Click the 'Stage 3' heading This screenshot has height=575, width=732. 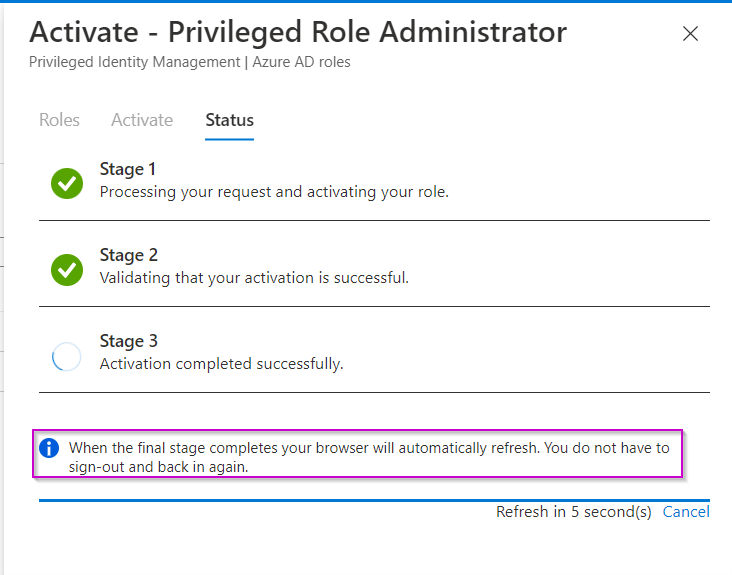click(x=128, y=341)
